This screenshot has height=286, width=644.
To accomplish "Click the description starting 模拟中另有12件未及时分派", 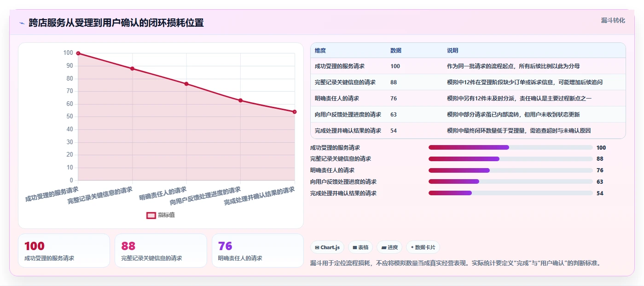I will 519,99.
